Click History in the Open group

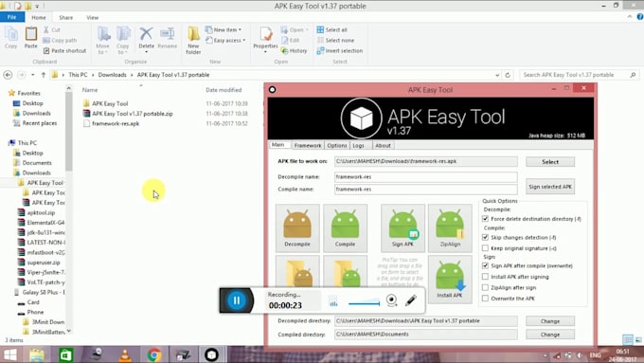click(x=295, y=51)
